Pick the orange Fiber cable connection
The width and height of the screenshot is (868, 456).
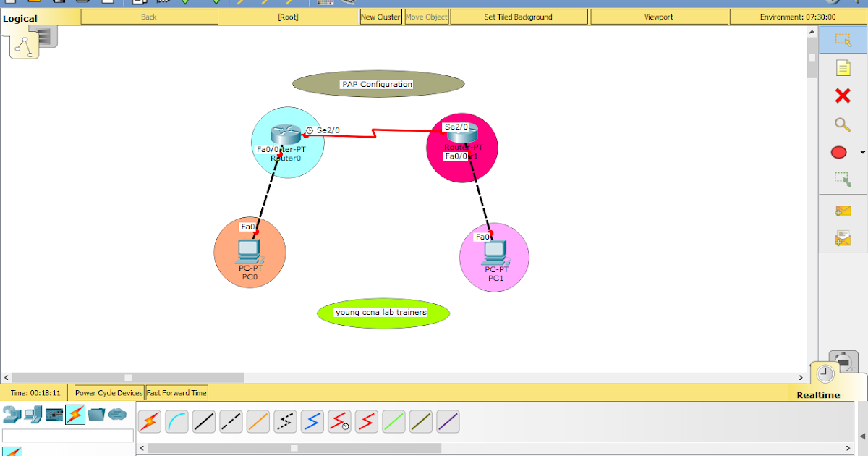(258, 421)
